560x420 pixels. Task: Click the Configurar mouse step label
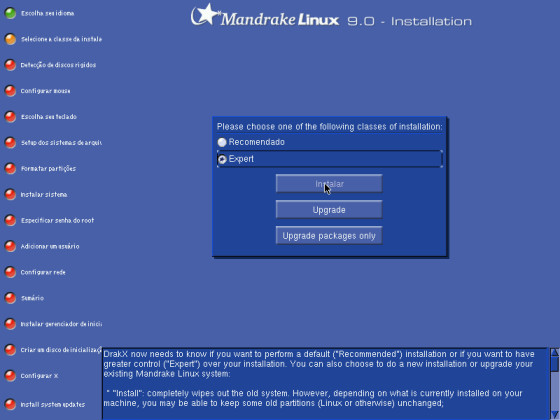tap(45, 91)
